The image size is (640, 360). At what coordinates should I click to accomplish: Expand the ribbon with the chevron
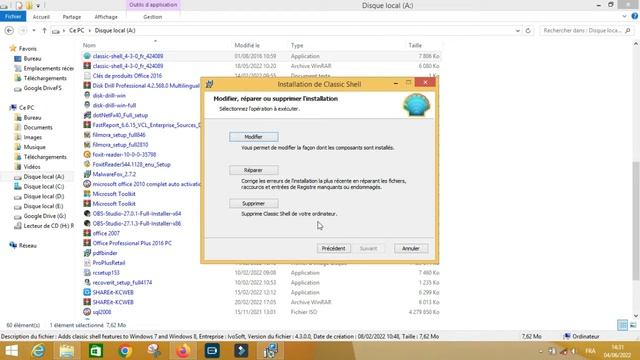[x=624, y=17]
